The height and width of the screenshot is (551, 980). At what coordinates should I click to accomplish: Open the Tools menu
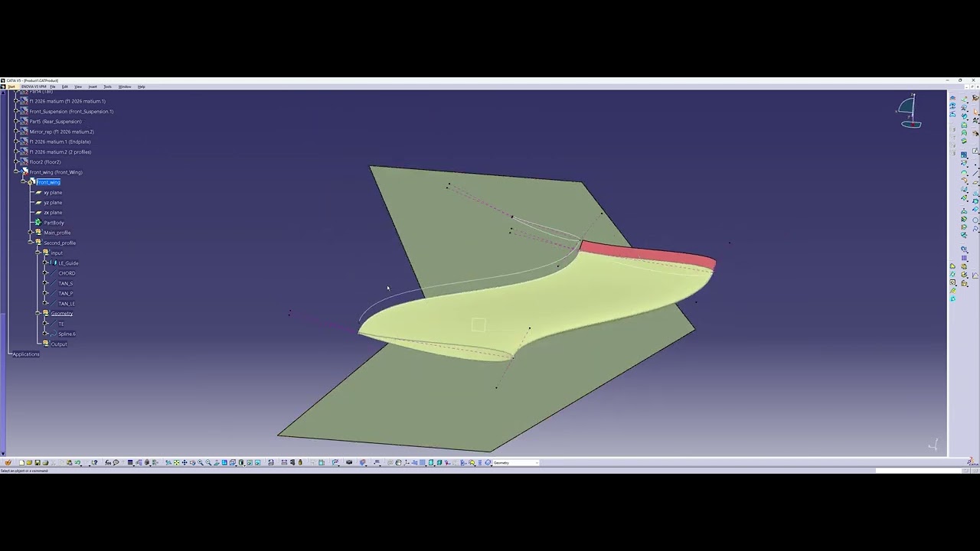coord(108,86)
